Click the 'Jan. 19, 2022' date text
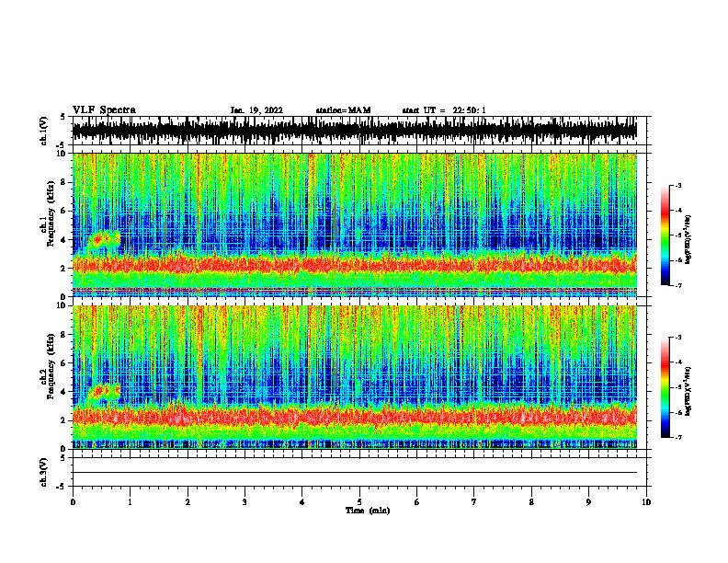Image resolution: width=728 pixels, height=563 pixels. point(256,110)
